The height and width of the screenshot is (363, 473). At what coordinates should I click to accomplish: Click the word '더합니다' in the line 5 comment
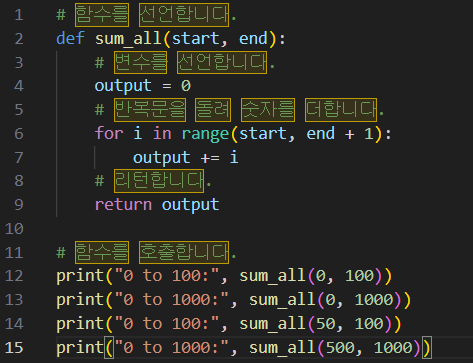(x=341, y=110)
